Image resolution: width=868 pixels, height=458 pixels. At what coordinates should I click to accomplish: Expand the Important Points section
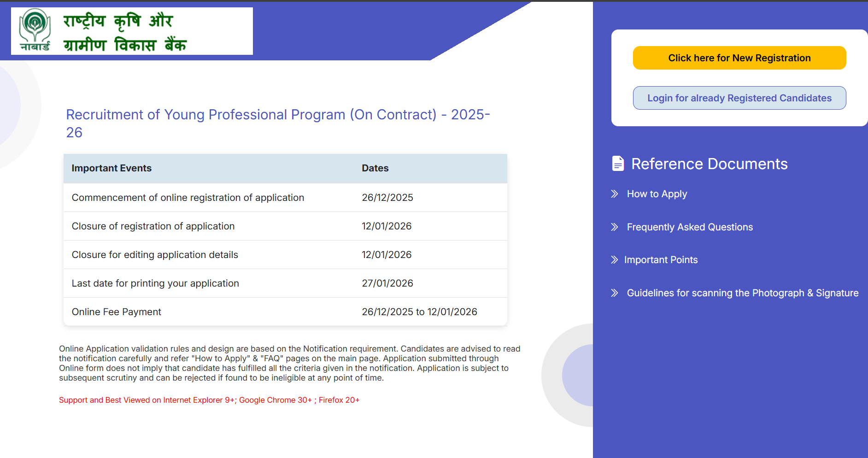coord(661,260)
